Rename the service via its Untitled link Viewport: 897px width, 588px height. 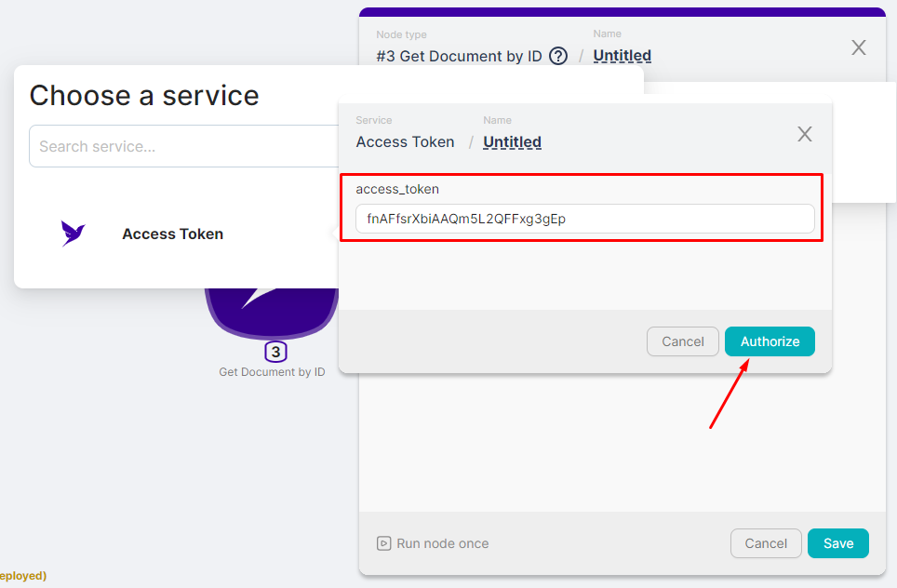[x=512, y=141]
